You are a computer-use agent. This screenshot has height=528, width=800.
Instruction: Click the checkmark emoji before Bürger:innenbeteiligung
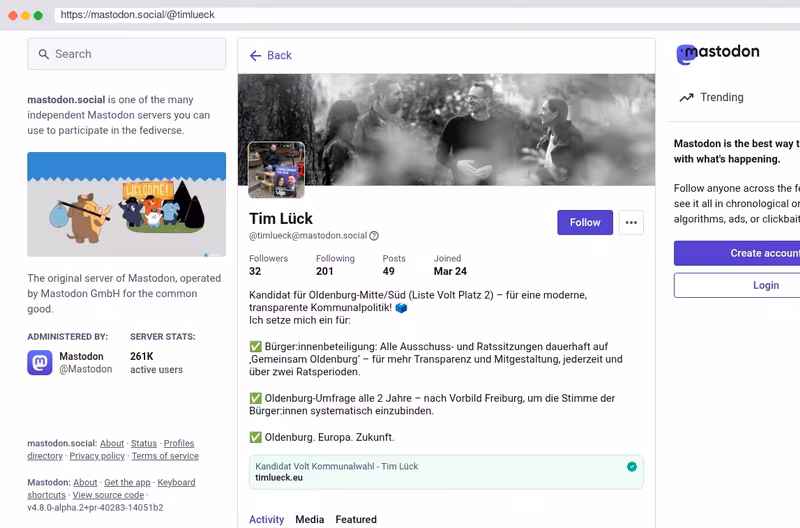[256, 347]
